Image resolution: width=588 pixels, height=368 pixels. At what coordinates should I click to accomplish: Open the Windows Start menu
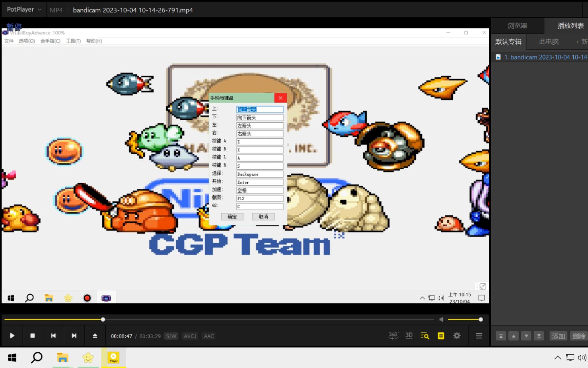pos(12,357)
